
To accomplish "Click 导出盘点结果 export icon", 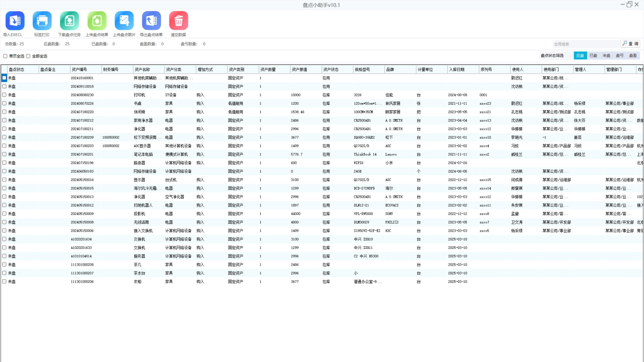I will (151, 21).
